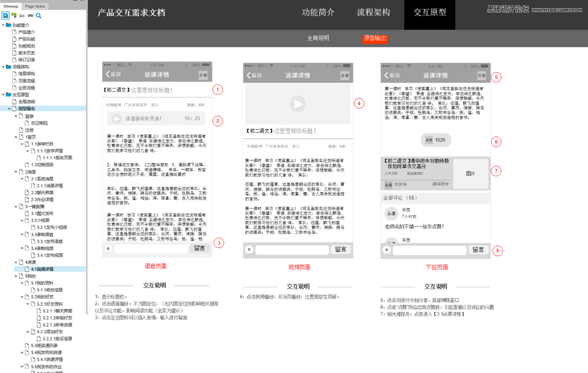Open the 功能简介 top navigation tab
The height and width of the screenshot is (373, 588).
(x=318, y=12)
